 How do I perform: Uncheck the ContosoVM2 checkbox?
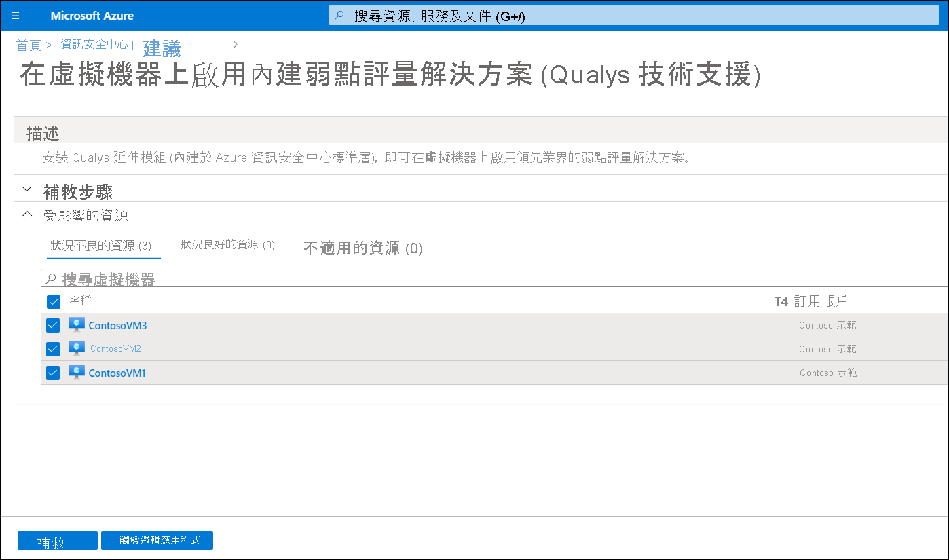click(x=53, y=349)
